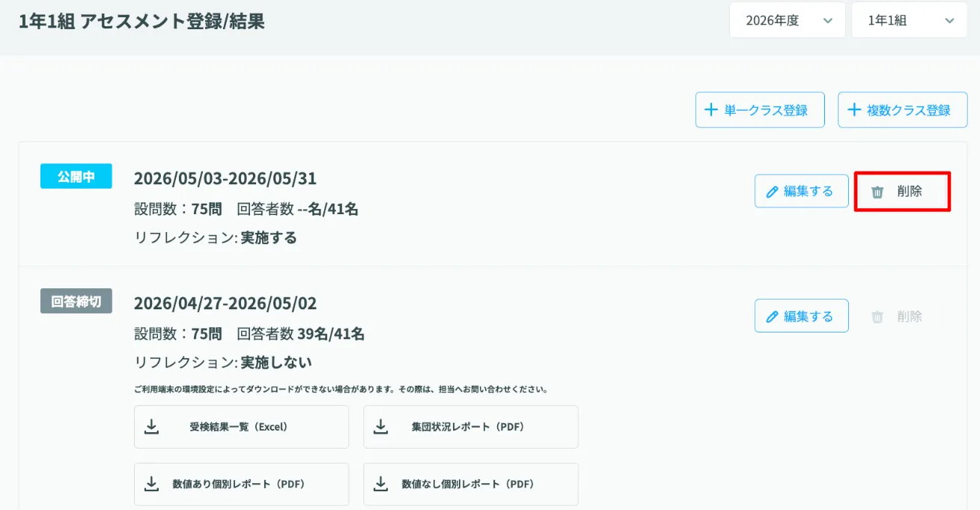Download 受検結果一覧 (Excel)
Screen dimensions: 980x510
(x=241, y=427)
